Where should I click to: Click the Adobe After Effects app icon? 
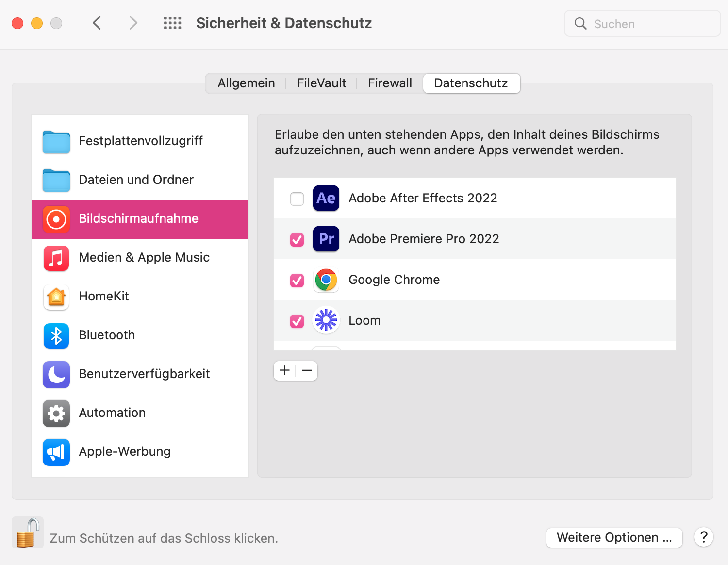(x=326, y=198)
